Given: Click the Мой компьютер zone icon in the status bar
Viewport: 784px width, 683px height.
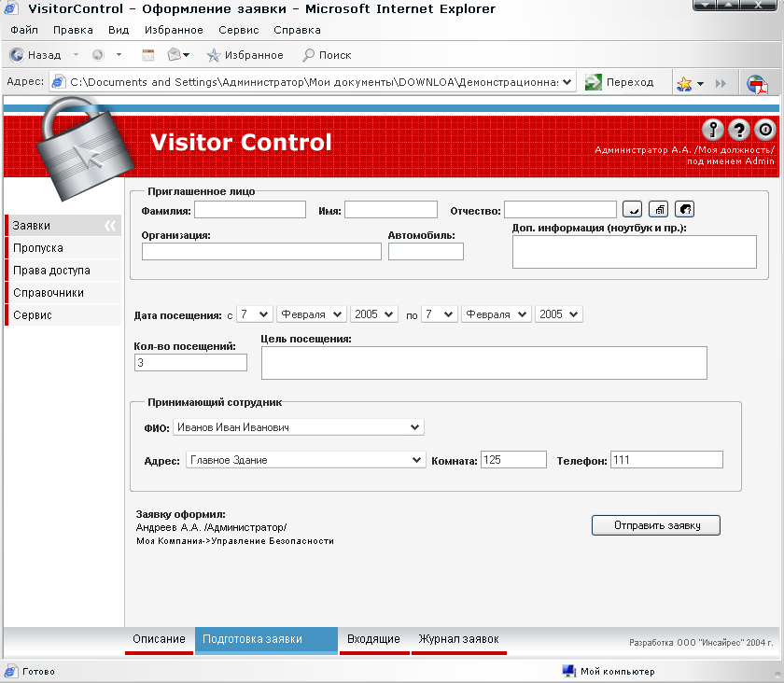Looking at the screenshot, I should [568, 671].
